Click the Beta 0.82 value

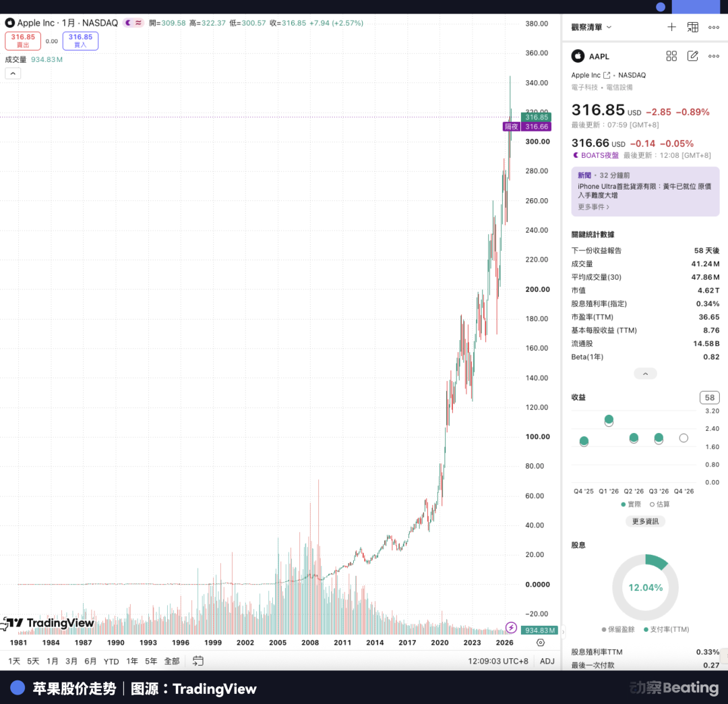click(711, 357)
